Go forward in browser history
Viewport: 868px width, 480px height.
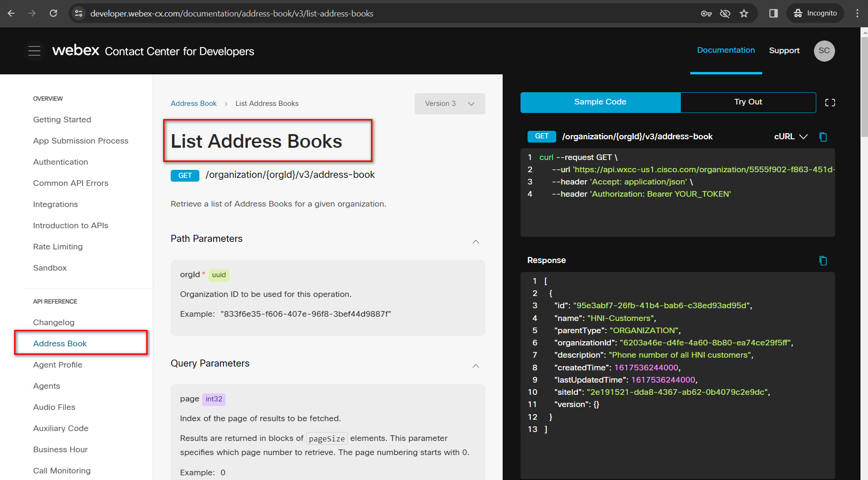point(32,13)
